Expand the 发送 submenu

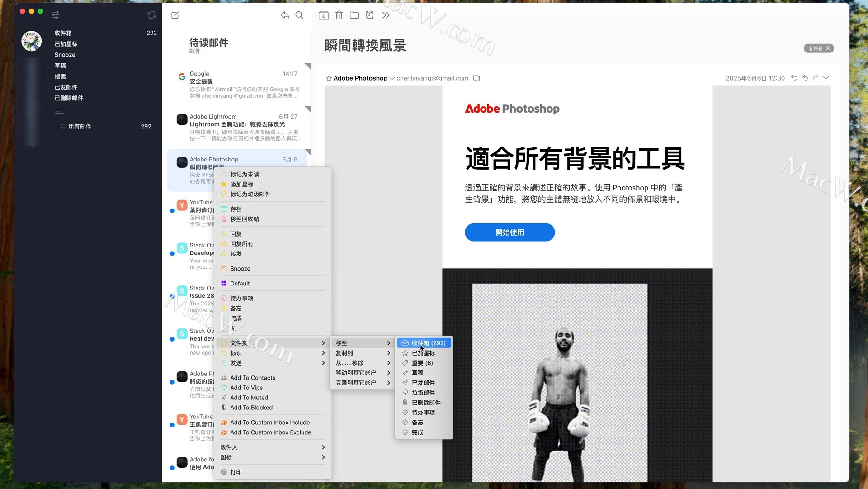(x=273, y=363)
